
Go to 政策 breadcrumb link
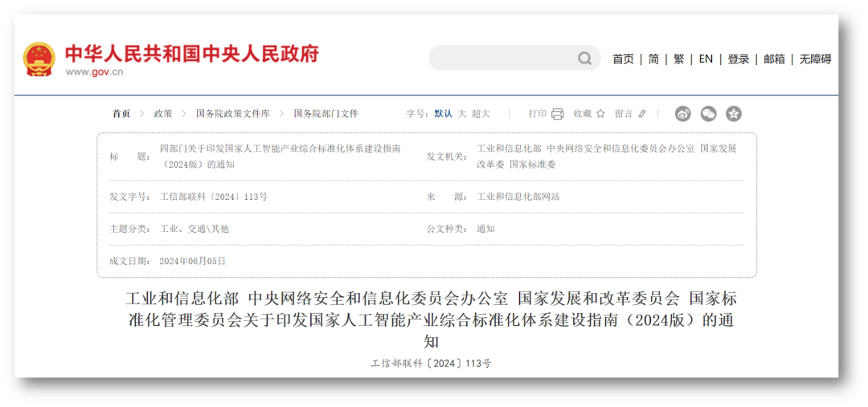pyautogui.click(x=163, y=114)
